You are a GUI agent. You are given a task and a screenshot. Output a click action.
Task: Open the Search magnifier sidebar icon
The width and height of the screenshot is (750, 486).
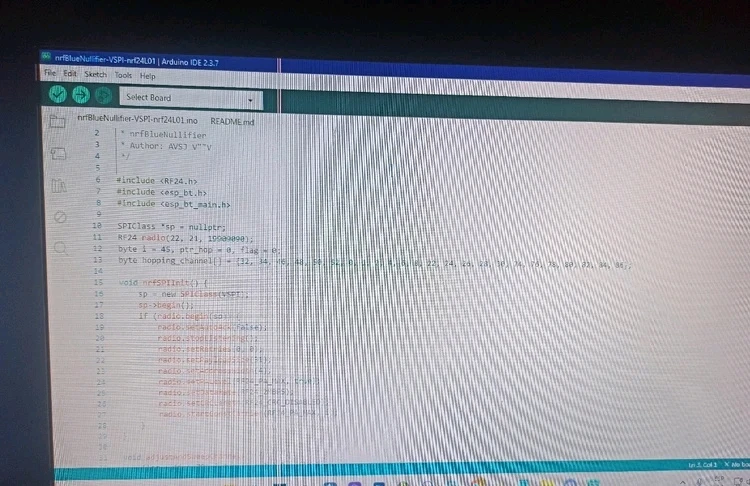60,248
